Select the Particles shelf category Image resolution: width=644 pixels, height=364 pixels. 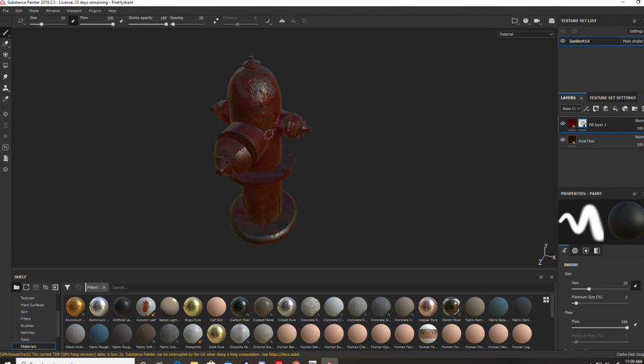[28, 333]
